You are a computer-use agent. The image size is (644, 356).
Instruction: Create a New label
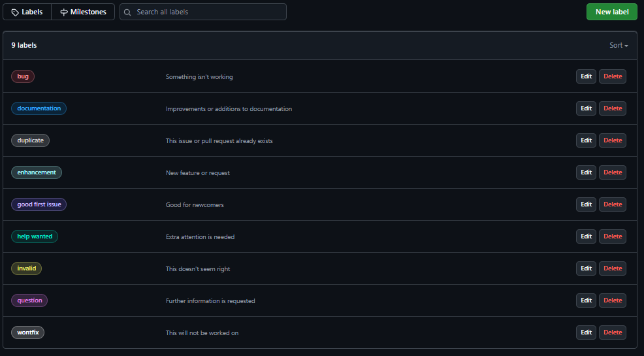611,12
